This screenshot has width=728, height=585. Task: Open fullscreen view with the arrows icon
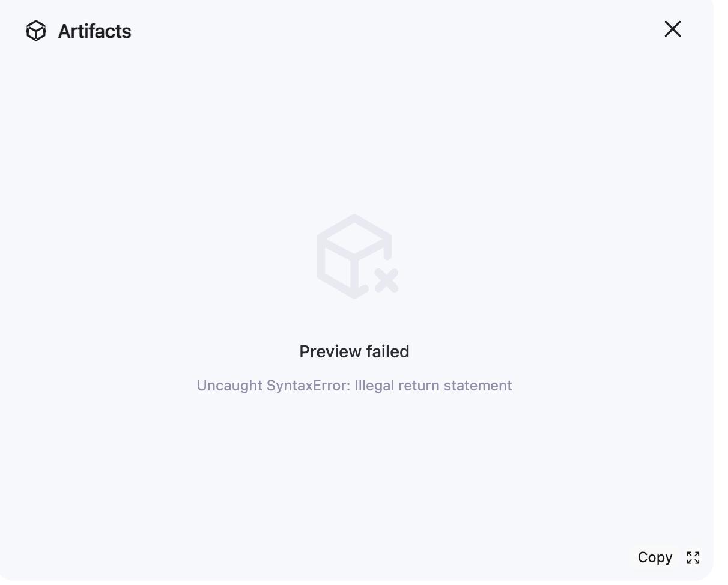pyautogui.click(x=693, y=557)
